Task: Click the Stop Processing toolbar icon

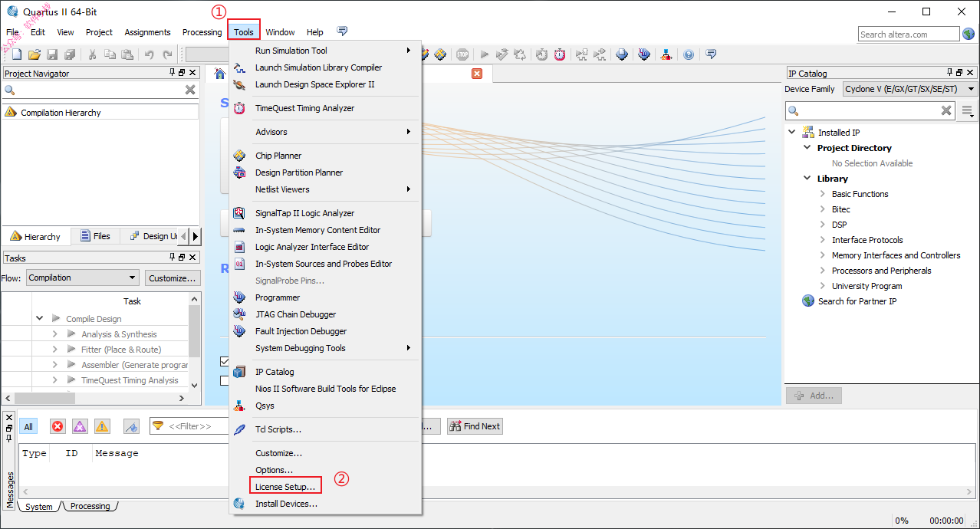Action: point(462,54)
